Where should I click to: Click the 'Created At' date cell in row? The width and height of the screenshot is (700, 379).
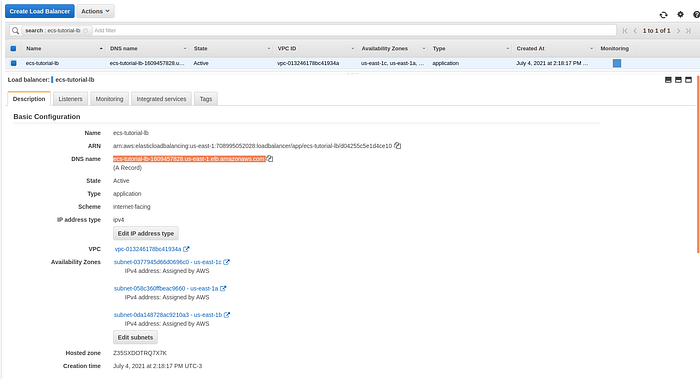click(552, 63)
